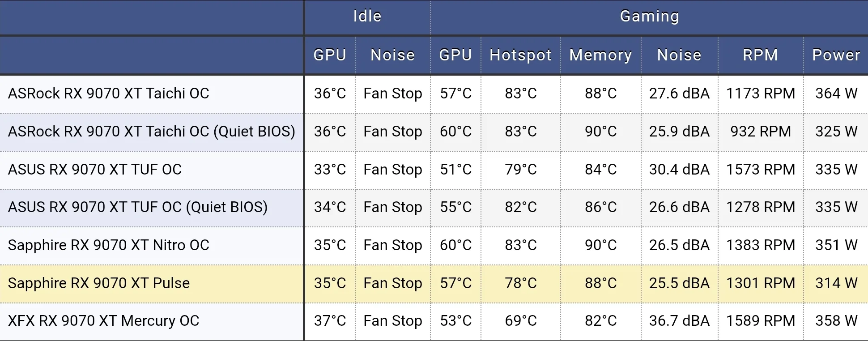Viewport: 868px width, 341px height.
Task: Click the ASUS RX 9070 XT TUF OC (Quiet BIOS) label
Action: [x=138, y=207]
